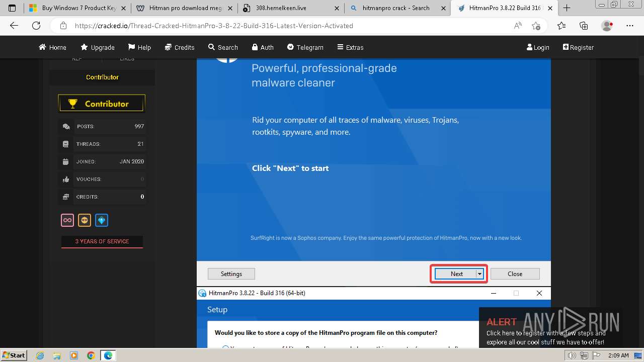Open the Collections panel

[584, 26]
